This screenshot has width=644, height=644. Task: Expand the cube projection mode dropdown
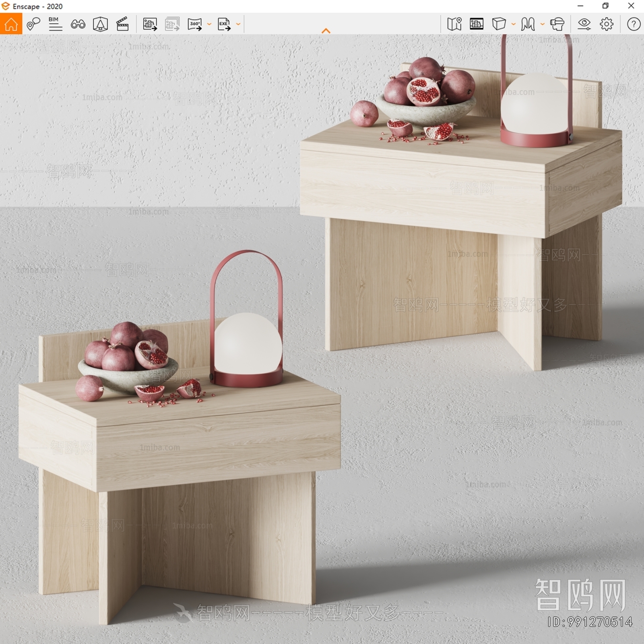click(513, 24)
